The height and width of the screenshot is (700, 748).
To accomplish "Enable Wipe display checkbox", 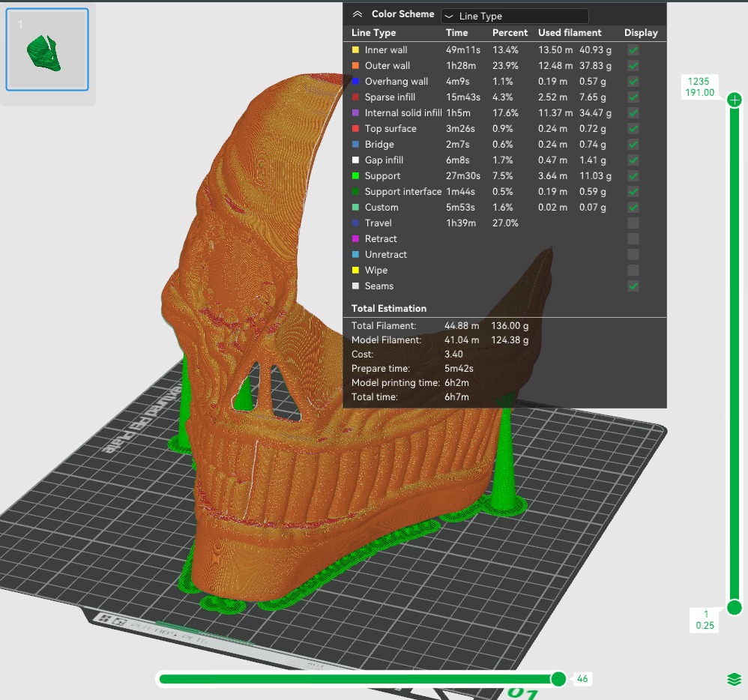I will [x=633, y=270].
